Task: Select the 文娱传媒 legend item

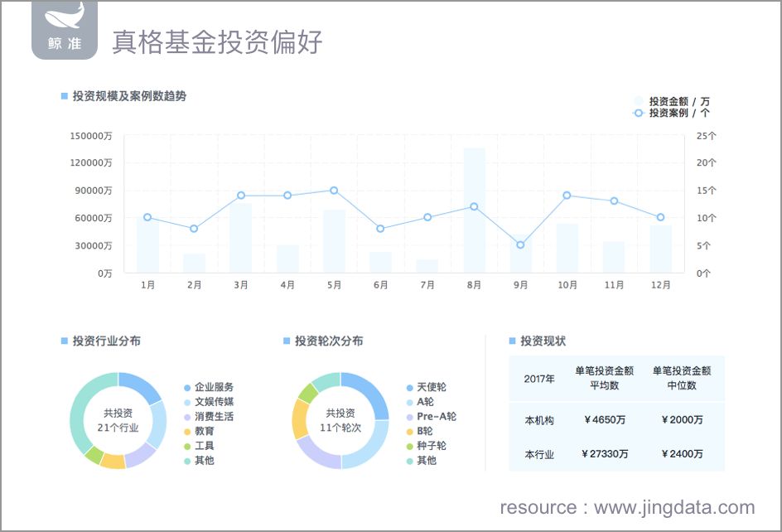Action: pyautogui.click(x=209, y=402)
